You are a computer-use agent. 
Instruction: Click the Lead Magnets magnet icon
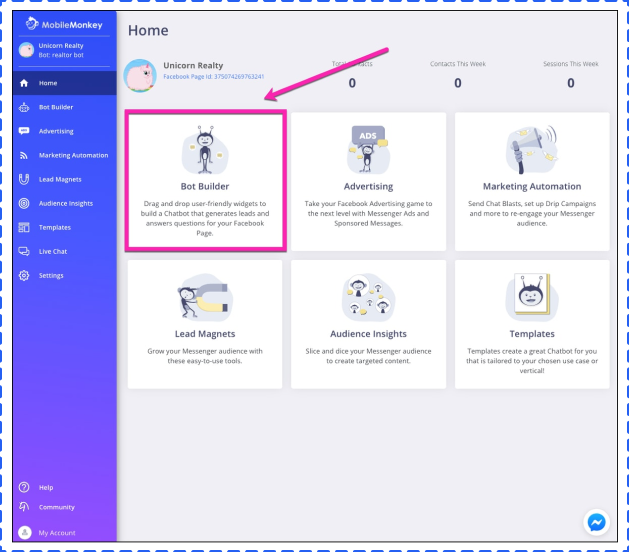pos(24,179)
